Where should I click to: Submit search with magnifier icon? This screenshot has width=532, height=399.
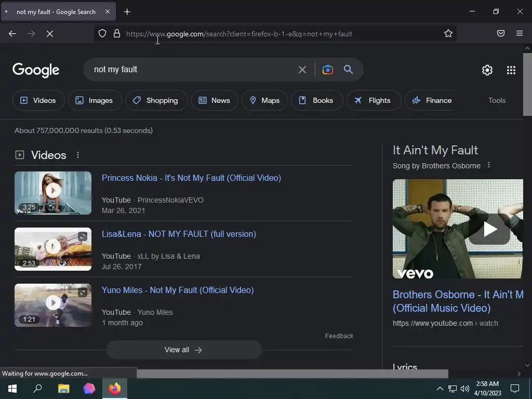click(x=348, y=70)
